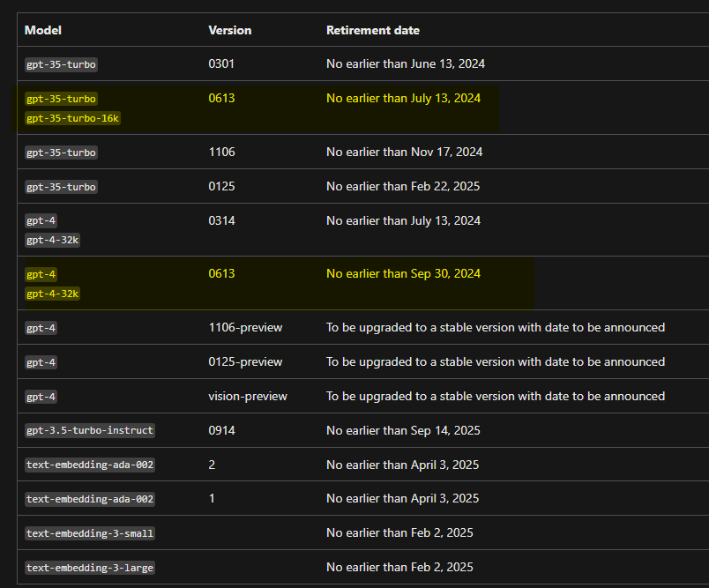Click 'No earlier than Sep 14, 2025'
The height and width of the screenshot is (588, 709).
403,430
